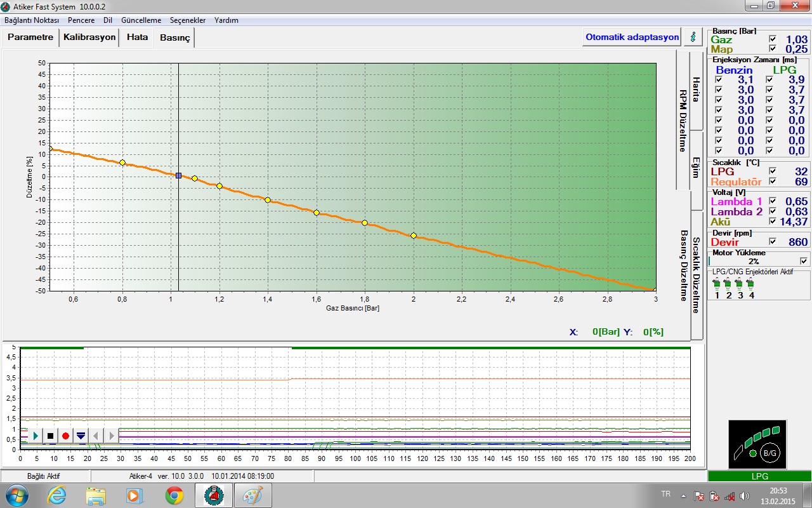Toggle the Regulatör temperature checkbox

(772, 182)
